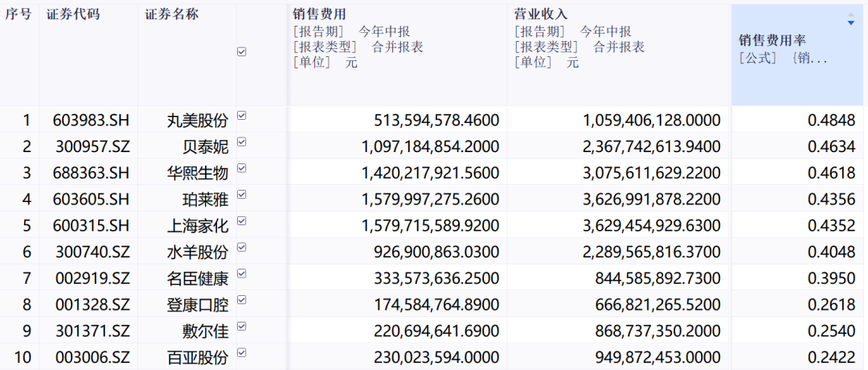Toggle the checkbox for 百亚股份
The width and height of the screenshot is (868, 370).
click(x=241, y=352)
